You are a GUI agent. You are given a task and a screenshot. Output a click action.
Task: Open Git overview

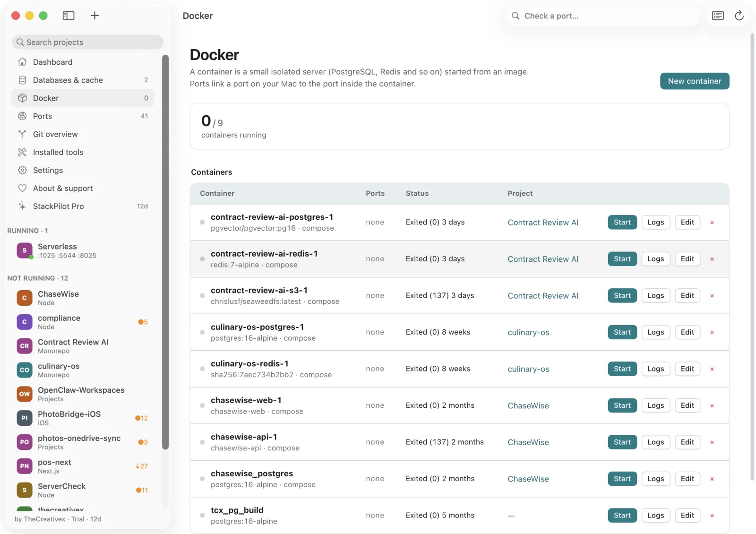(83, 134)
